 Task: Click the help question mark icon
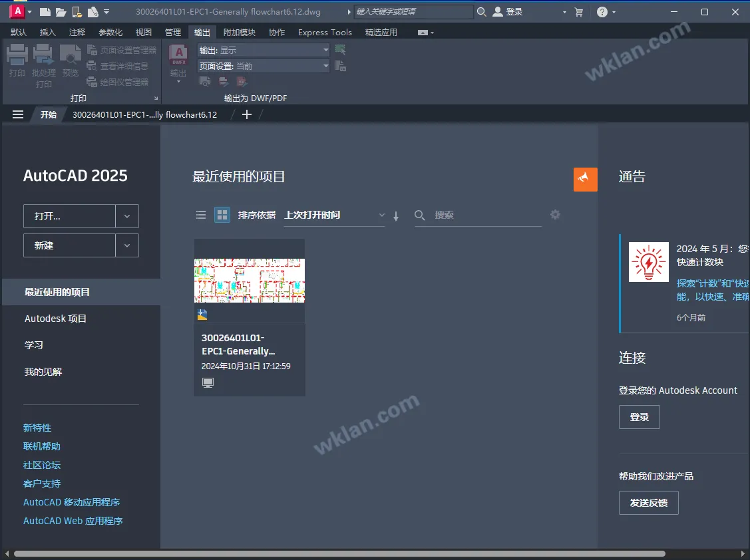coord(602,12)
